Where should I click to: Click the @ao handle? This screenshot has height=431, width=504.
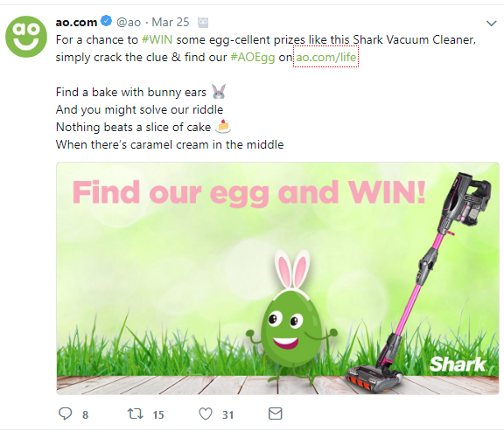click(129, 22)
